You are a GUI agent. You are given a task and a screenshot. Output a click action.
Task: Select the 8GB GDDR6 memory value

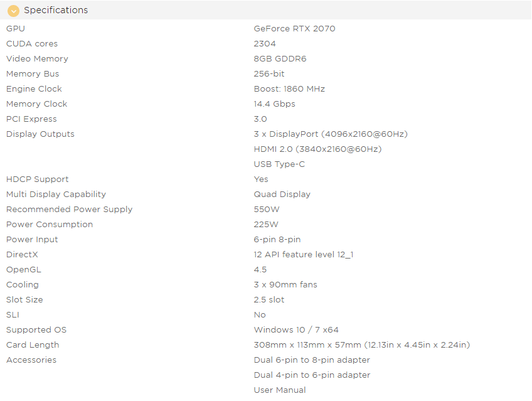[280, 59]
